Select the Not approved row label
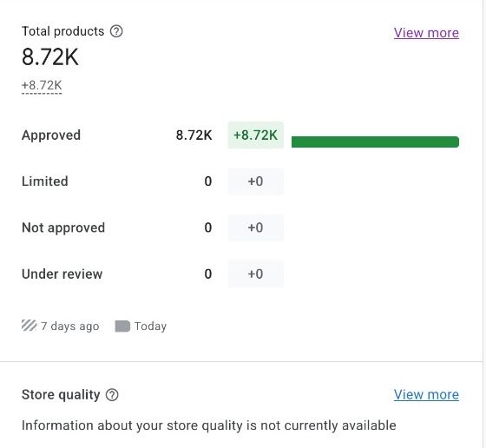The width and height of the screenshot is (486, 448). tap(63, 227)
